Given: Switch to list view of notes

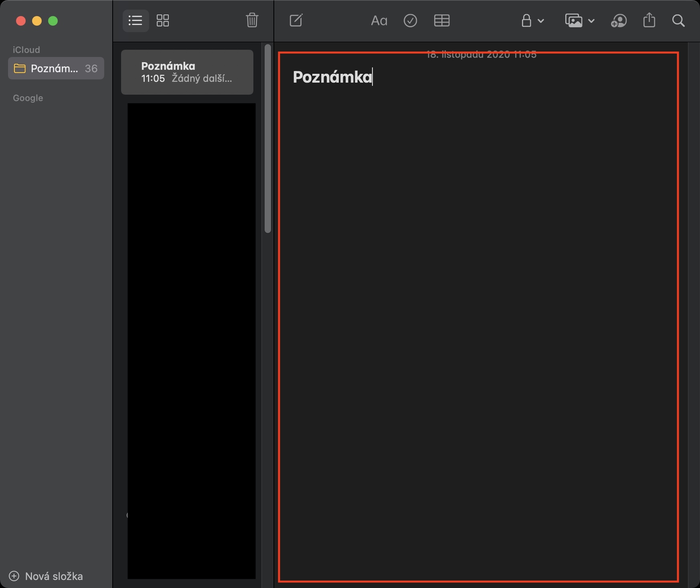Looking at the screenshot, I should tap(136, 20).
